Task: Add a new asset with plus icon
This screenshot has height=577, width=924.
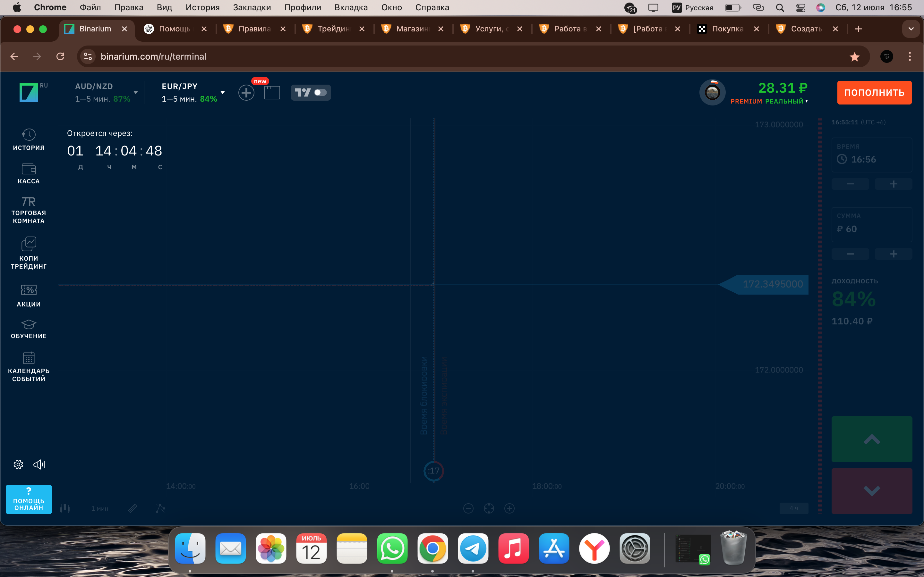Action: point(246,93)
